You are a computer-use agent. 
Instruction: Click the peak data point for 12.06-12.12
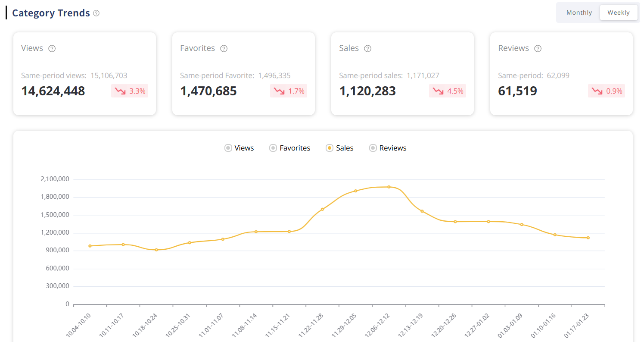(x=389, y=187)
